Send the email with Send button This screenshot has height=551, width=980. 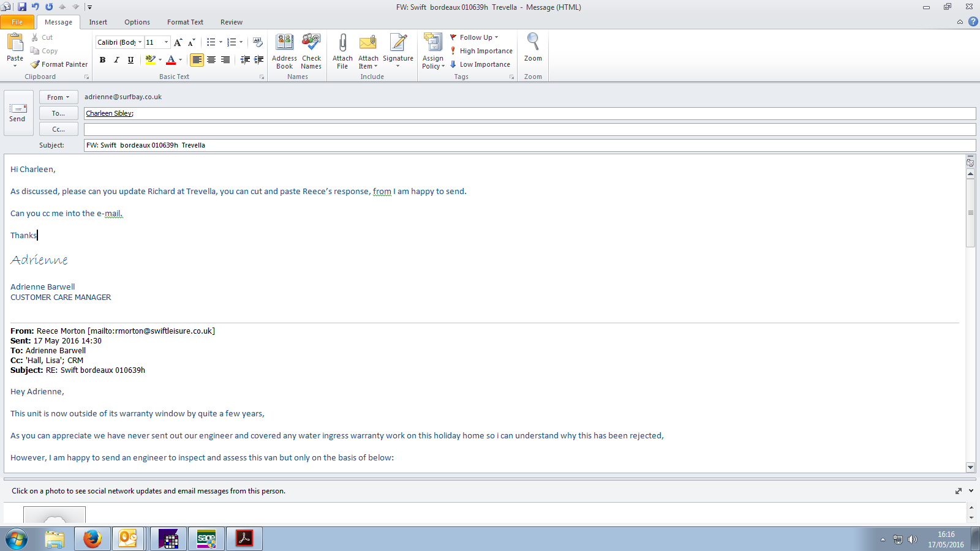pos(17,113)
